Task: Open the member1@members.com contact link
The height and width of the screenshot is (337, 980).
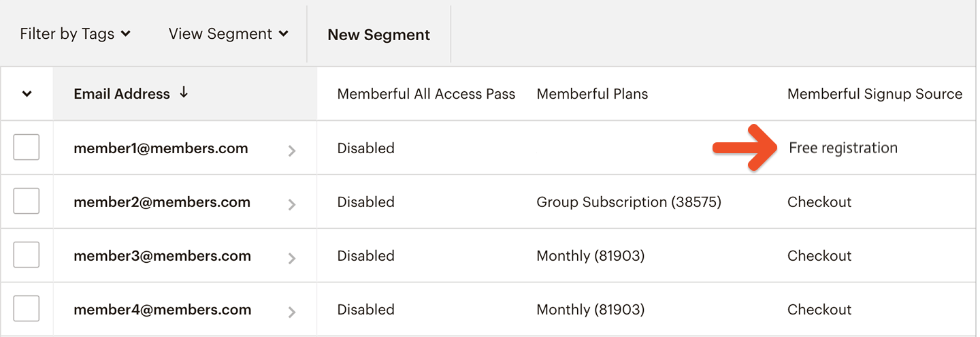Action: tap(161, 148)
